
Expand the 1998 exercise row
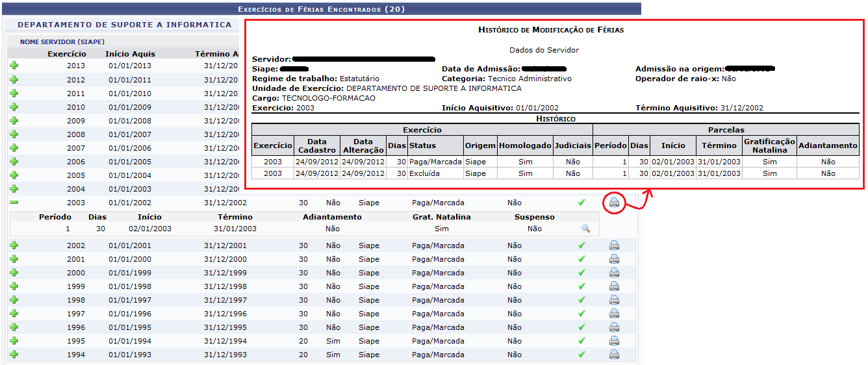tap(14, 299)
